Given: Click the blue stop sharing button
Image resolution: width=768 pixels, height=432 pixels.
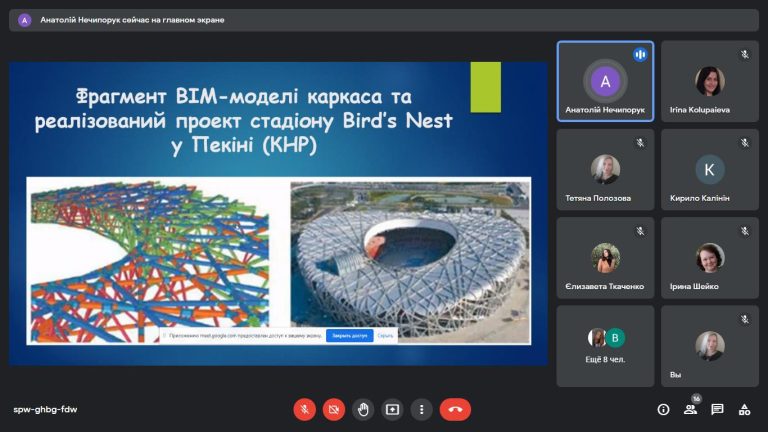Looking at the screenshot, I should [350, 336].
